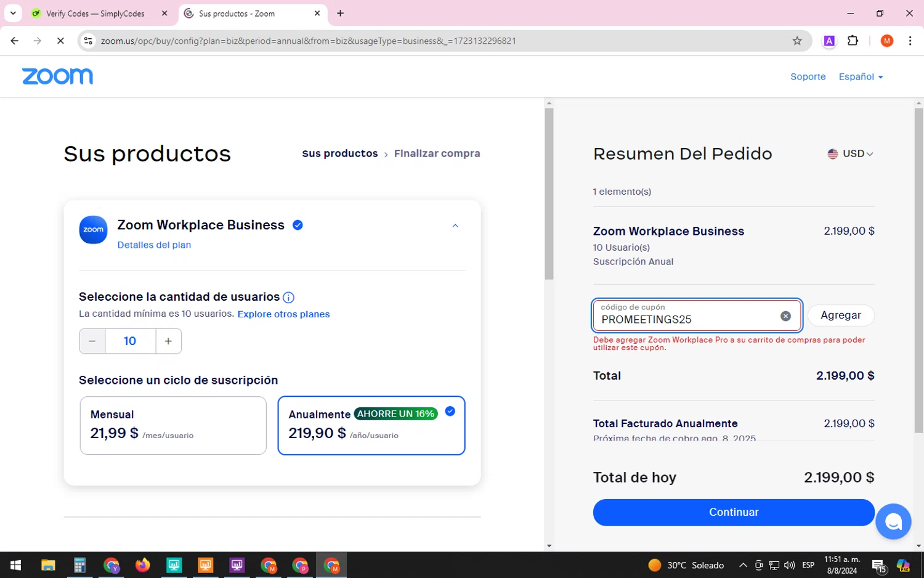The height and width of the screenshot is (578, 924).
Task: Open the Chrome taskbar icon with P badge
Action: (x=300, y=565)
